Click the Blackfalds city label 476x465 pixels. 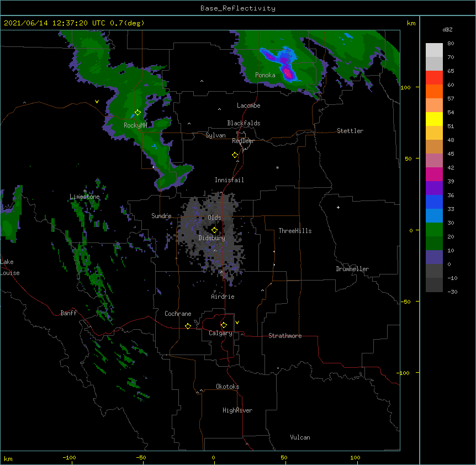pyautogui.click(x=244, y=123)
